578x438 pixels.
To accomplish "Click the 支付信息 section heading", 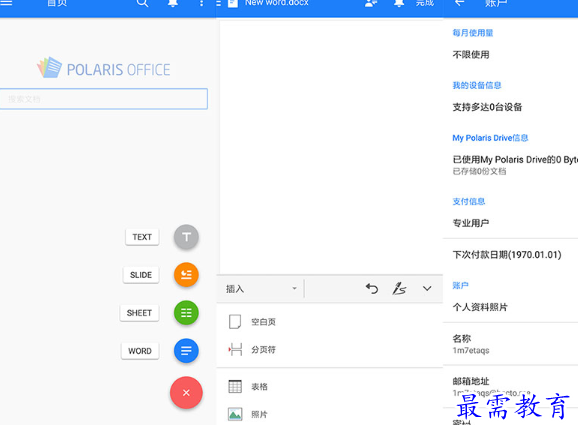I will tap(469, 201).
